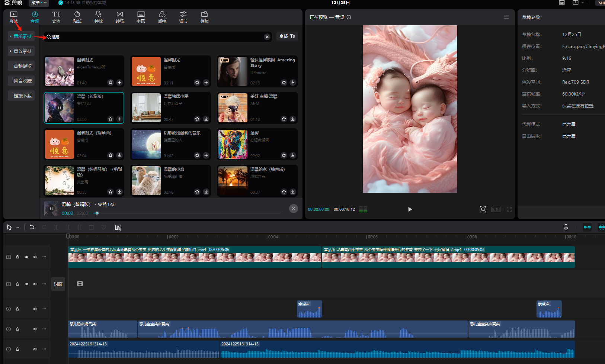Lock the main video track
Screen dimensions: 605x364
(x=17, y=257)
